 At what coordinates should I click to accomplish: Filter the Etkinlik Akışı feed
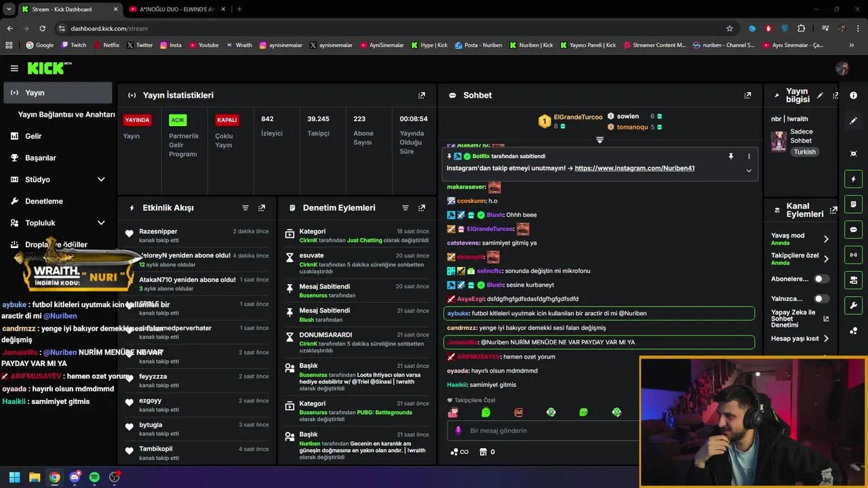245,208
